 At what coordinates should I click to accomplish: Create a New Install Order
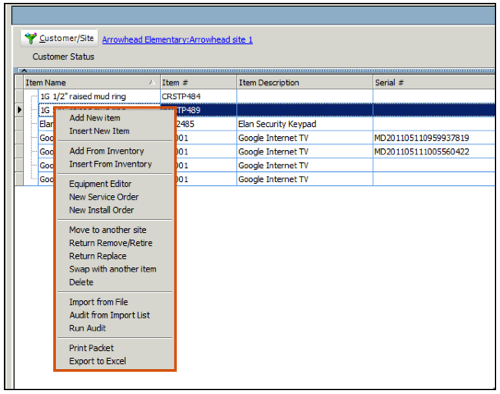[101, 210]
